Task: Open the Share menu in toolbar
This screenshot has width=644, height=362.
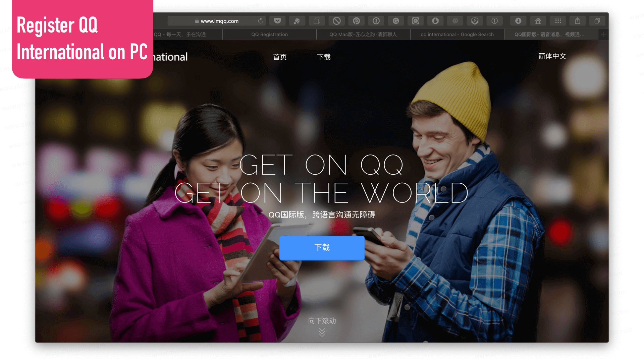Action: pos(578,21)
